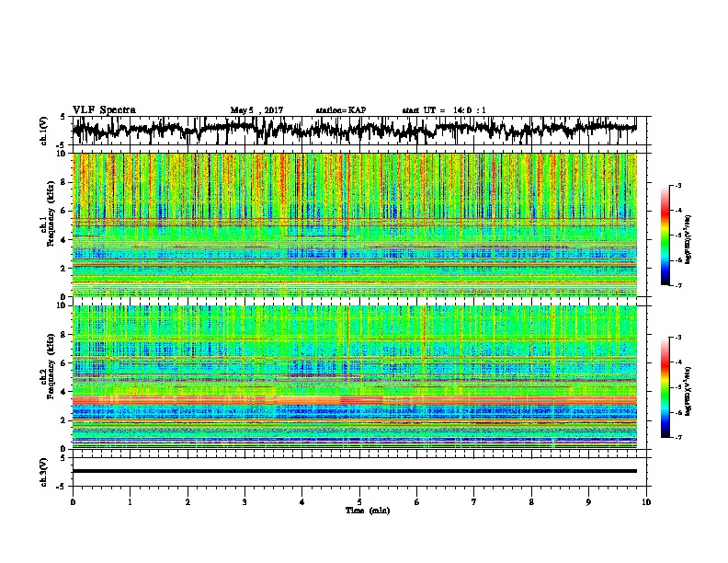Click the "VLF Spectra" plot title
728x563 pixels.
click(104, 110)
